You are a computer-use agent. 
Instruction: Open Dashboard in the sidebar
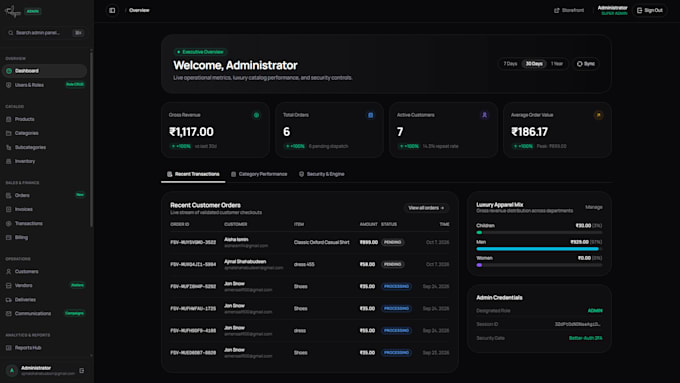44,71
